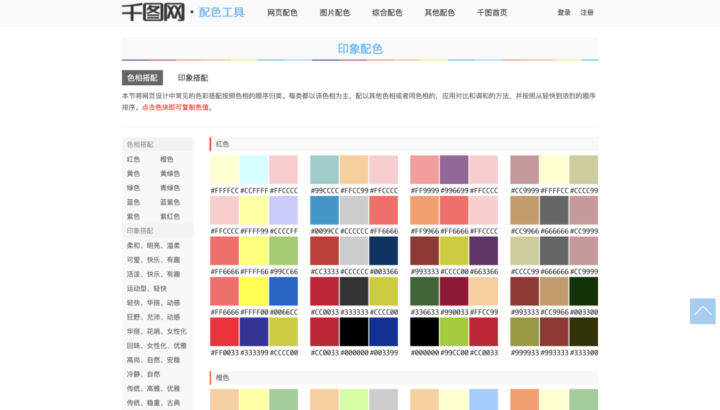Select 紫色 in the sidebar
720x410 pixels.
click(133, 216)
